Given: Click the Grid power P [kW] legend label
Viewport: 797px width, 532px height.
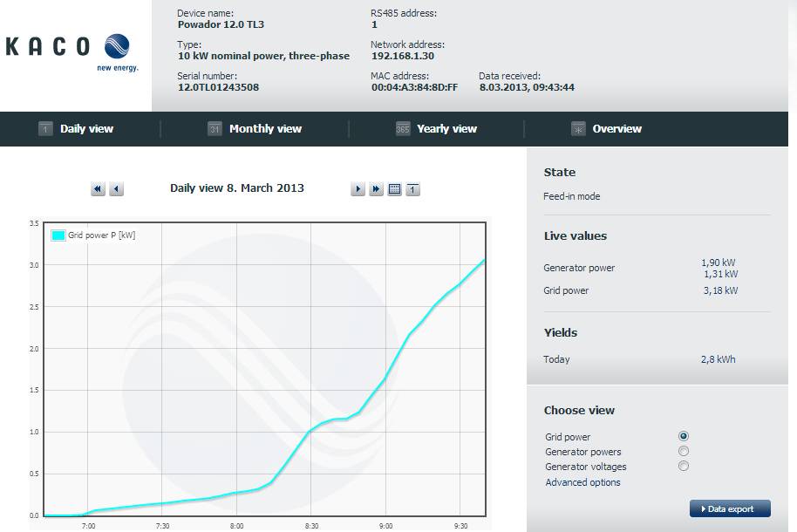Looking at the screenshot, I should tap(102, 235).
